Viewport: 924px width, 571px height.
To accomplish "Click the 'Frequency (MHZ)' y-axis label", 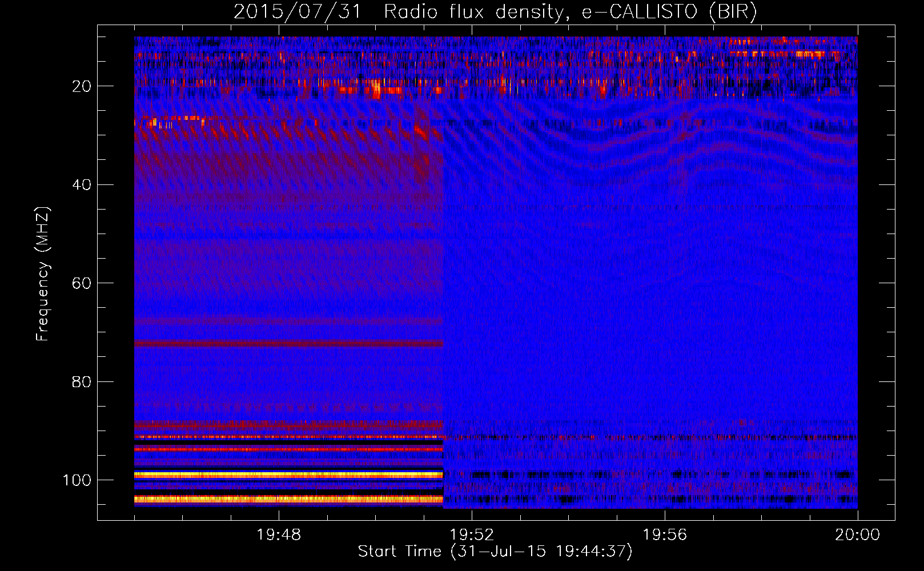I will pos(43,274).
